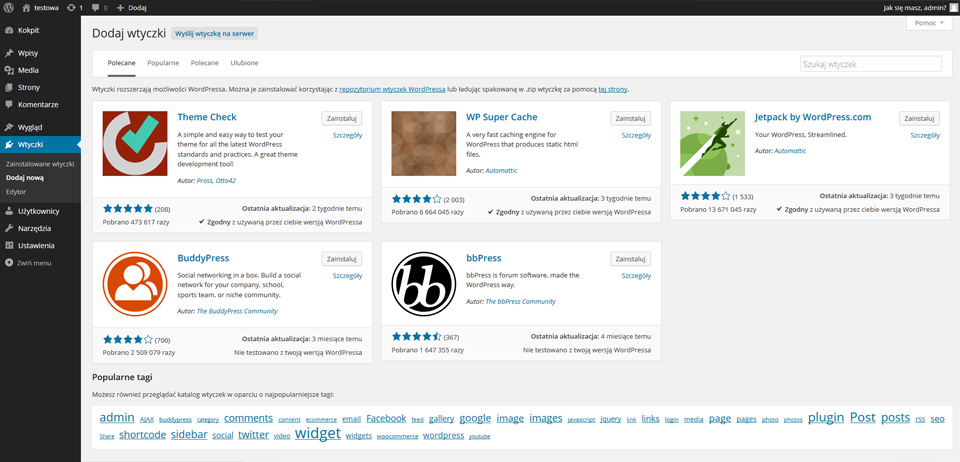The width and height of the screenshot is (960, 462).
Task: Open The bbPress Community author link
Action: pyautogui.click(x=520, y=301)
